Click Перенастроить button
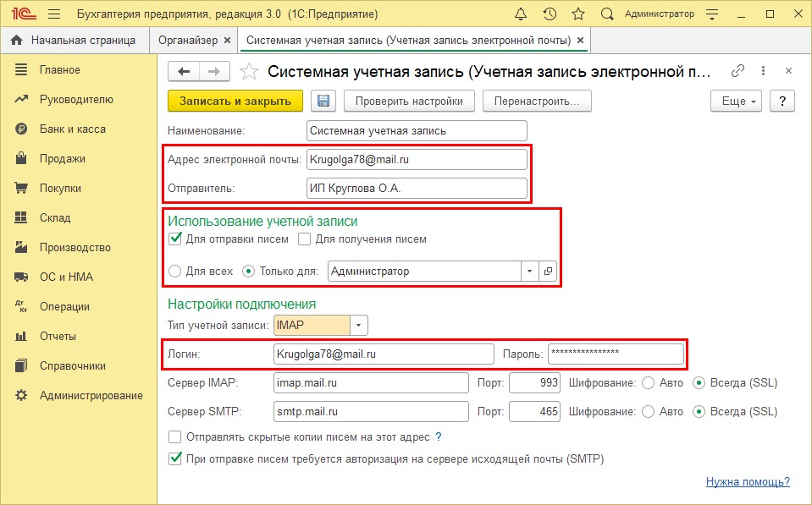 537,101
